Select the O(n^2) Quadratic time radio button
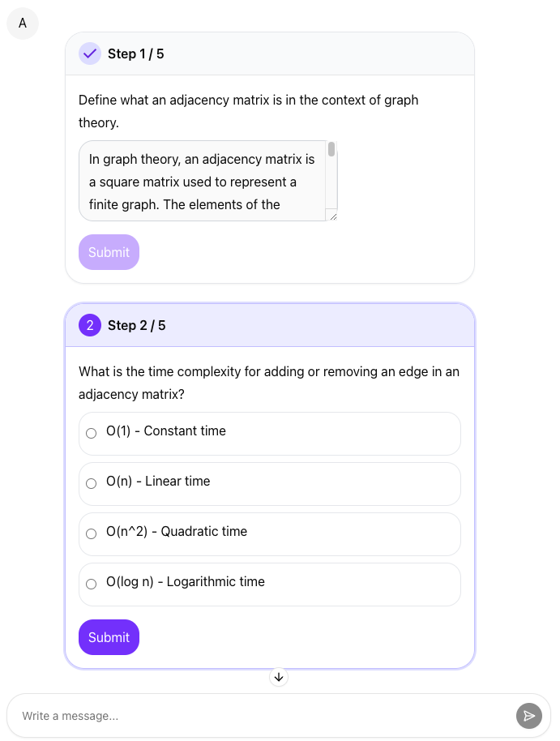Screen dimensions: 560x741 coord(92,534)
